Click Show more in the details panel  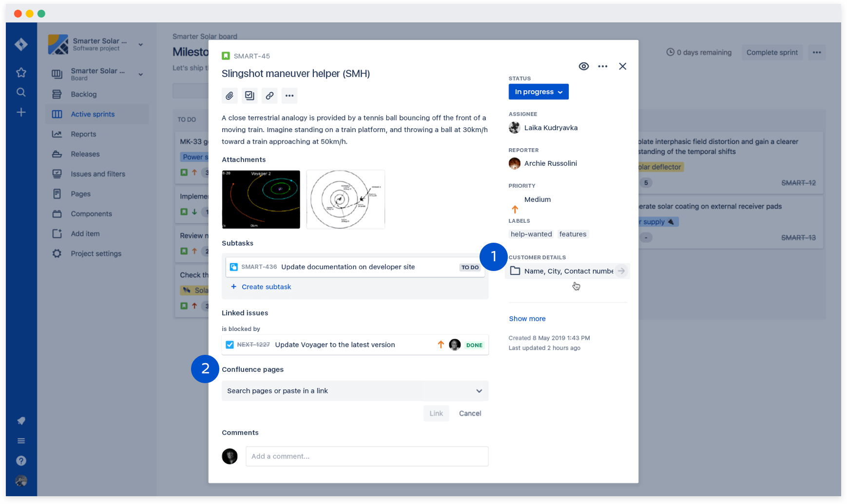pos(527,319)
